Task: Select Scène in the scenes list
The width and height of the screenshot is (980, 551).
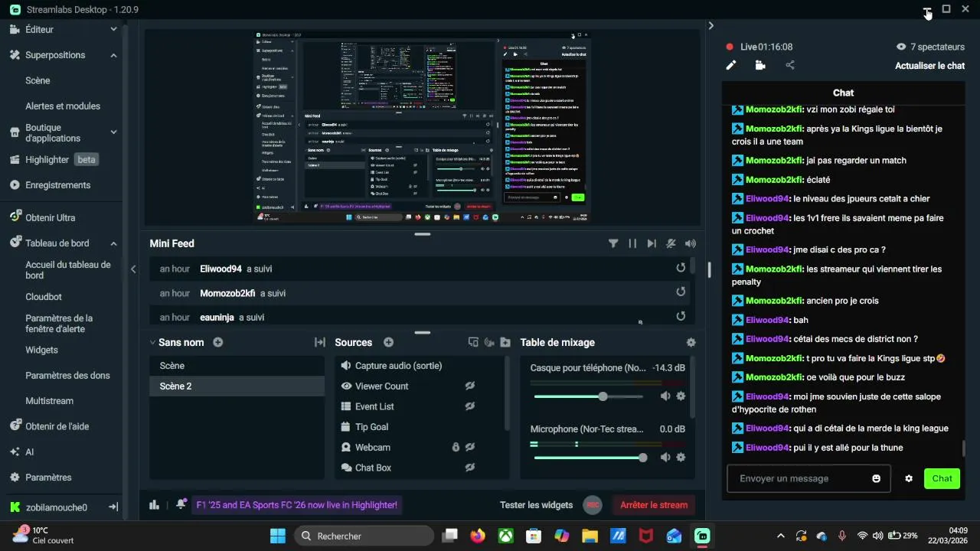Action: (x=237, y=366)
